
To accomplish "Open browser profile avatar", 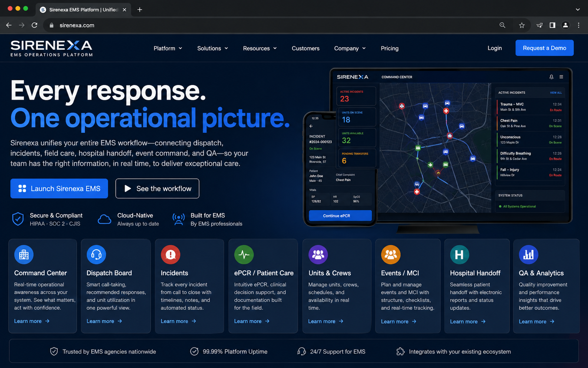I will click(x=565, y=25).
